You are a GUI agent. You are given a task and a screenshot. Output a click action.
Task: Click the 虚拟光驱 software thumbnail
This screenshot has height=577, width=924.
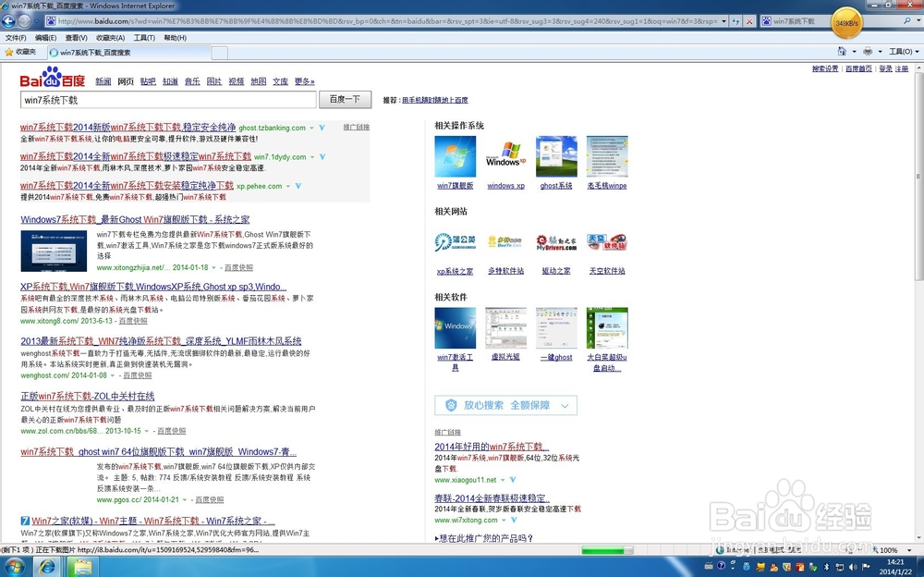[505, 327]
